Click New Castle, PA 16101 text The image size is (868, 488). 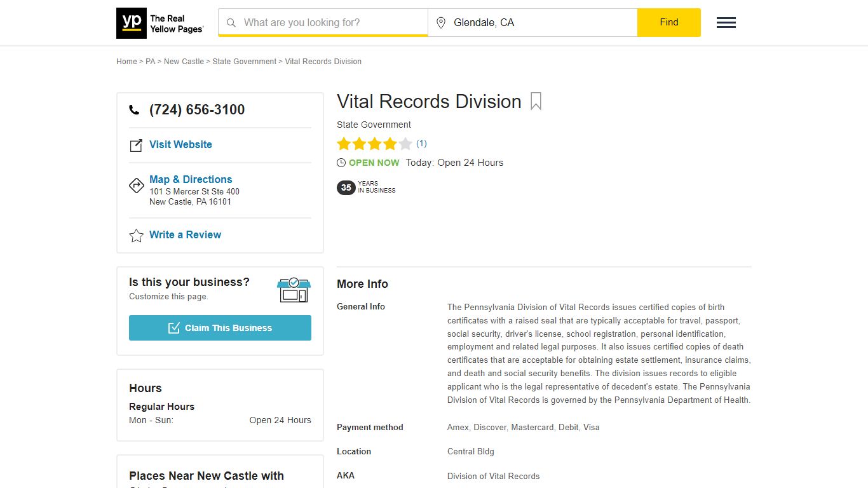[x=190, y=201]
